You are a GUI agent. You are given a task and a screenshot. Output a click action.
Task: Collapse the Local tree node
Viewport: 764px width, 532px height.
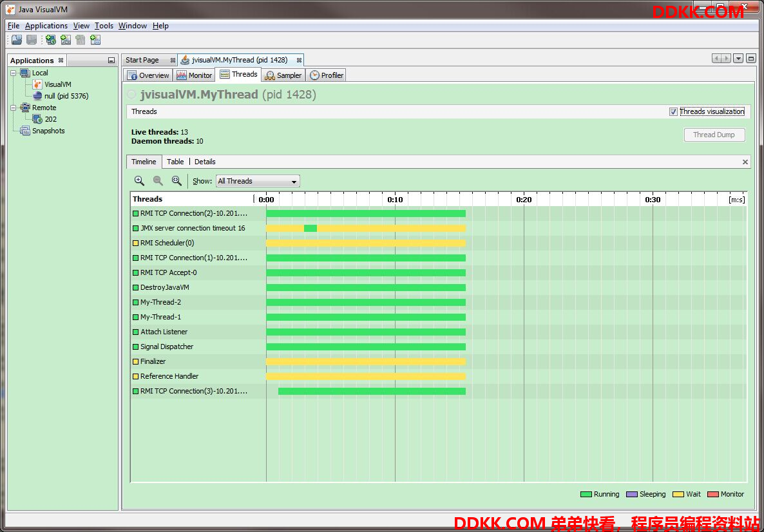pos(13,73)
